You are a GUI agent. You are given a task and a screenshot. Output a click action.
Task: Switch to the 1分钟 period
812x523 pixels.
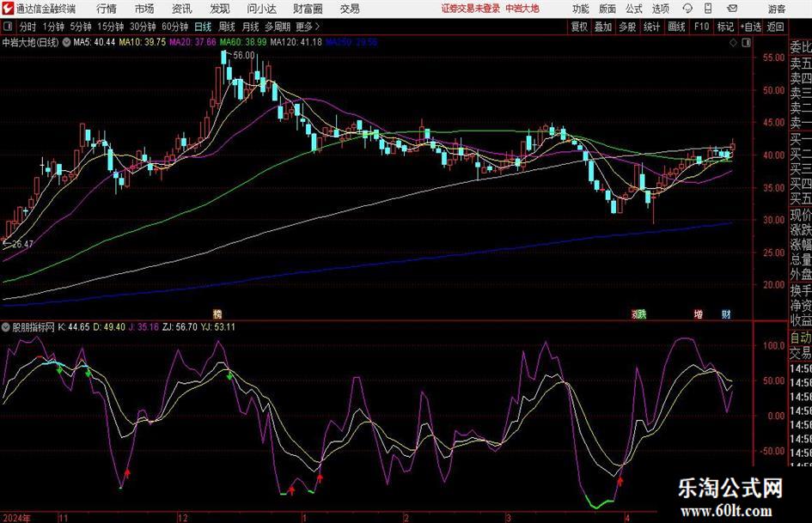(53, 27)
